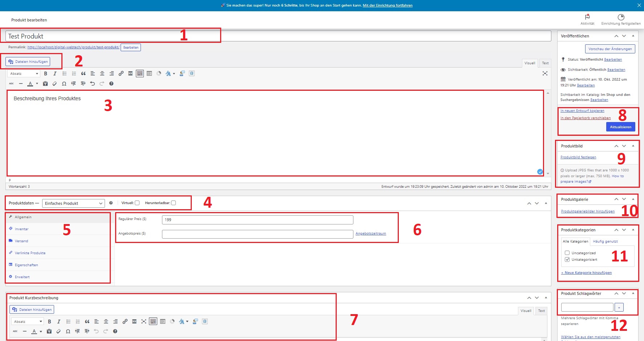Click text color button in main description editor

(30, 84)
